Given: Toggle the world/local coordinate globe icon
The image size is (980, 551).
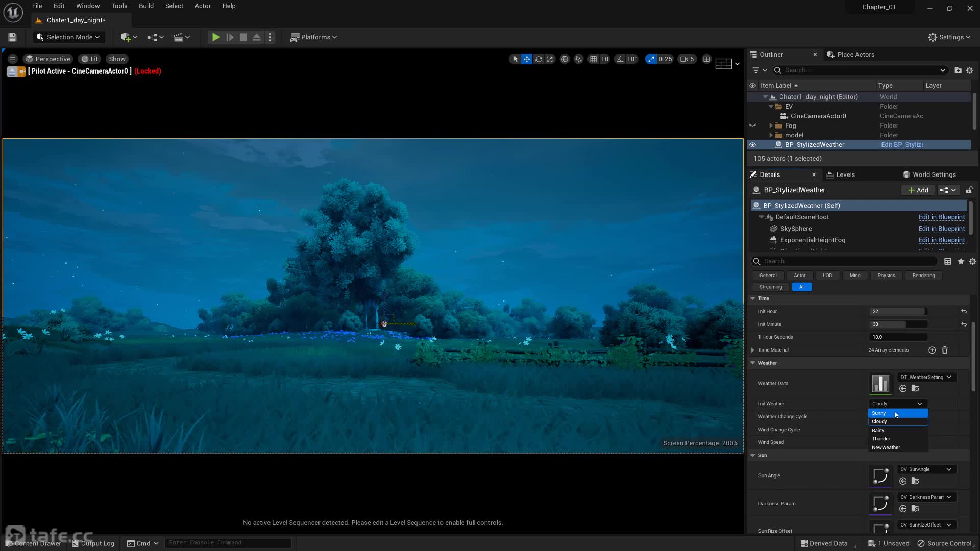Looking at the screenshot, I should click(565, 59).
